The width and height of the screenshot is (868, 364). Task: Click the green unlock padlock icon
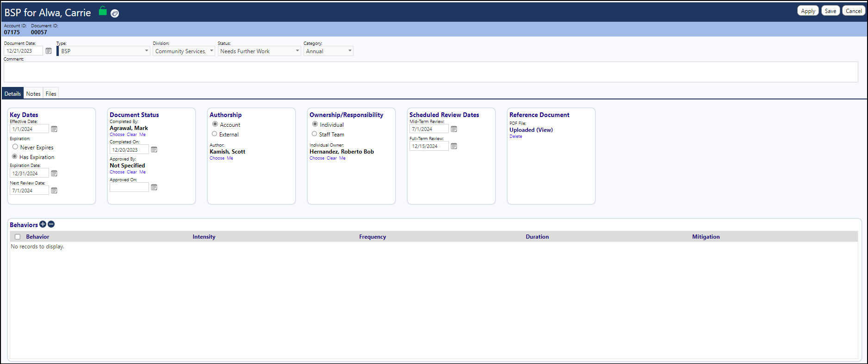click(103, 12)
